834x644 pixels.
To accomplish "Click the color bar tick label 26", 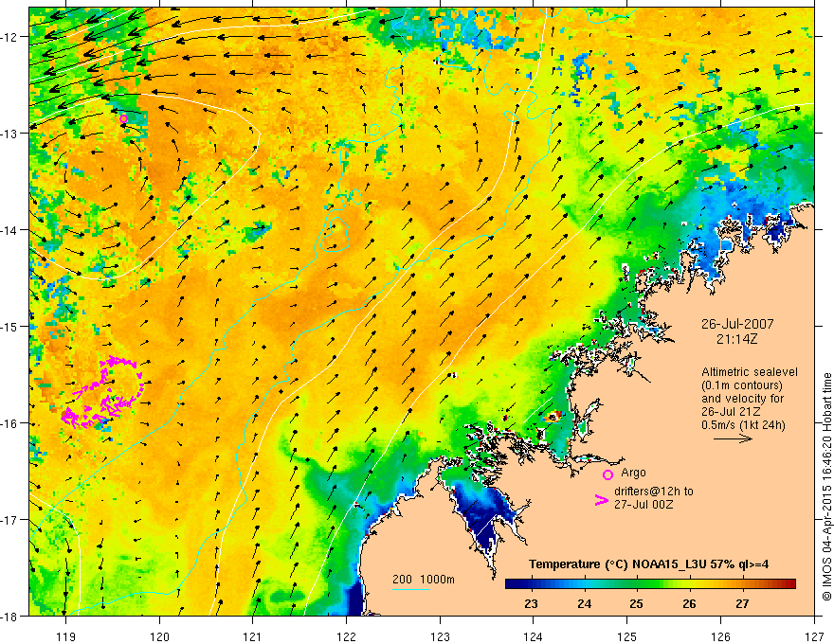I will [x=689, y=603].
